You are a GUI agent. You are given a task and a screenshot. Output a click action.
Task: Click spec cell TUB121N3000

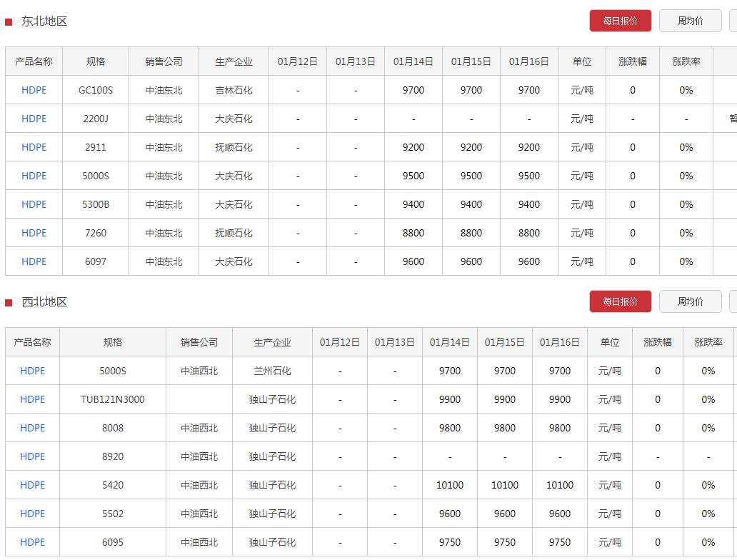(x=113, y=400)
